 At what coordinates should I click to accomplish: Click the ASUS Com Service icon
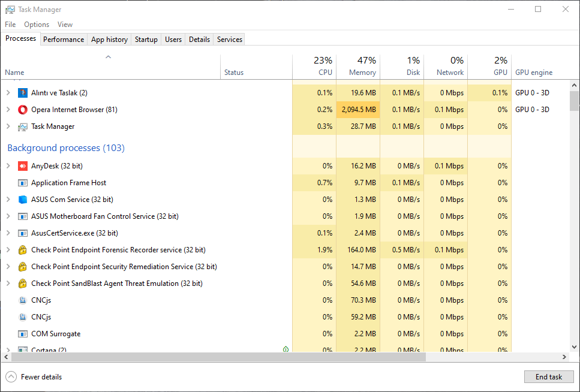click(23, 200)
